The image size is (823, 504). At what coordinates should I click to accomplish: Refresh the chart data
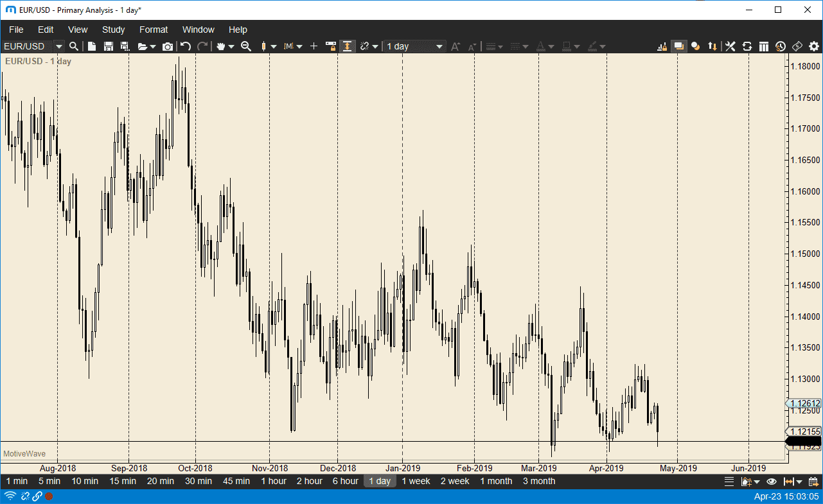point(747,46)
